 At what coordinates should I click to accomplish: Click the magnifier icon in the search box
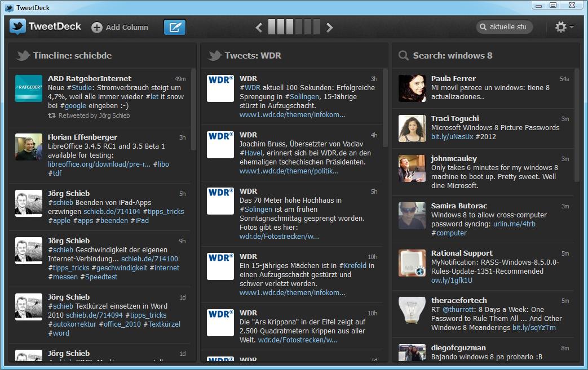click(x=483, y=27)
